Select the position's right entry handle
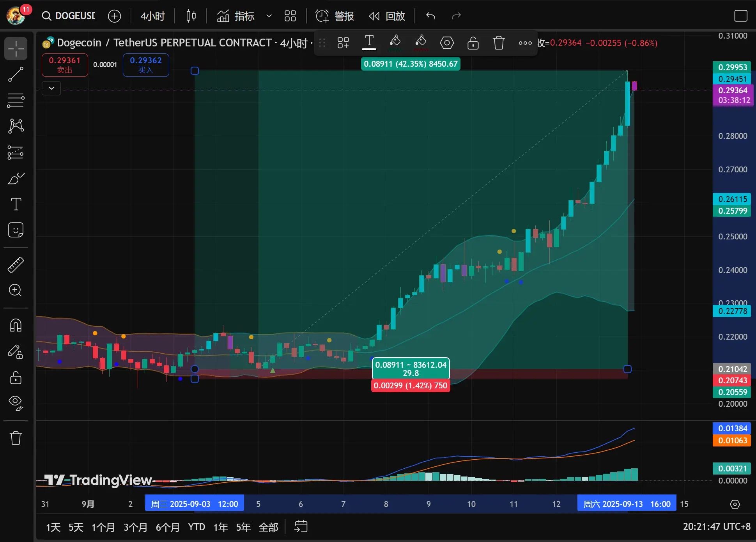Image resolution: width=756 pixels, height=542 pixels. [627, 369]
